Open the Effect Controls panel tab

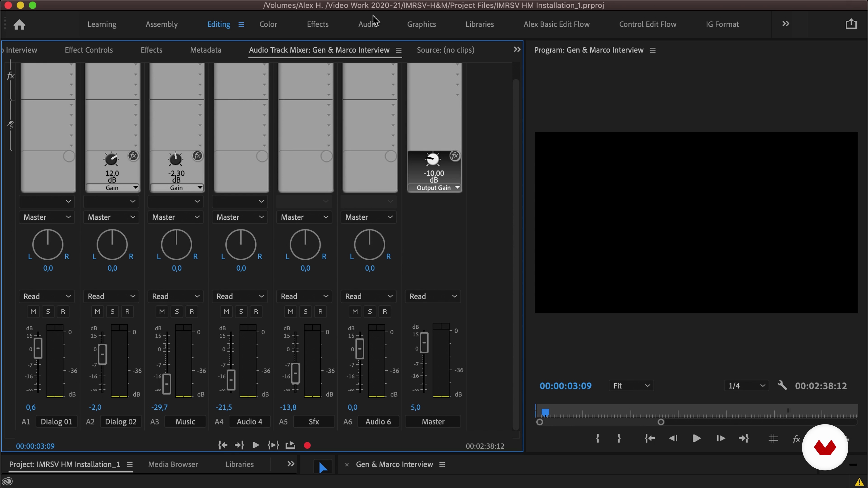point(89,50)
